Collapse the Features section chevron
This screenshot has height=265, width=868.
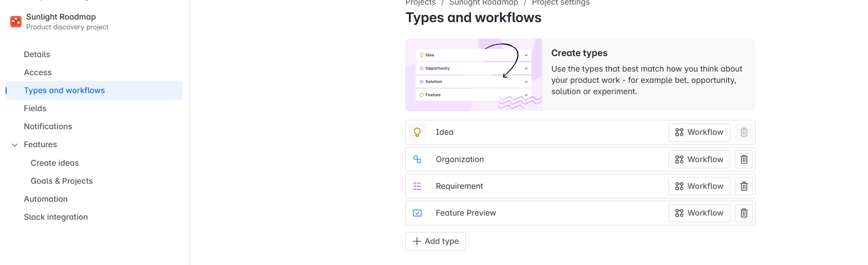(14, 145)
